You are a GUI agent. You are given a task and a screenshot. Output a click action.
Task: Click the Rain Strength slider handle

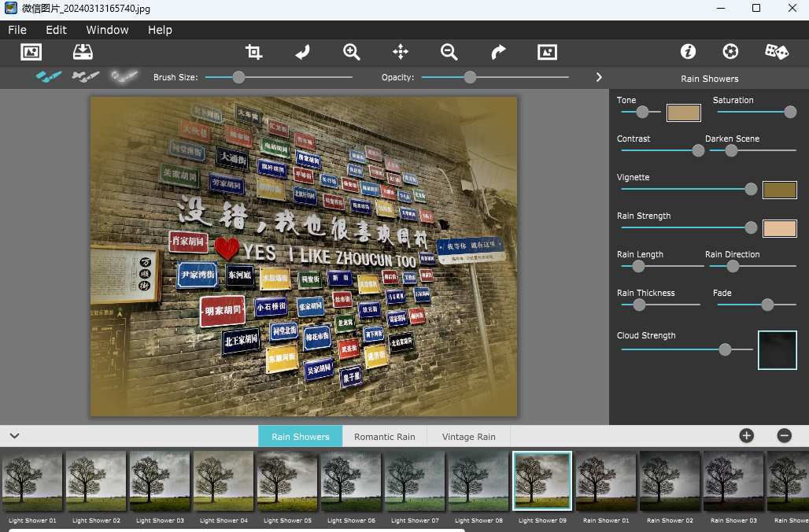pyautogui.click(x=751, y=227)
